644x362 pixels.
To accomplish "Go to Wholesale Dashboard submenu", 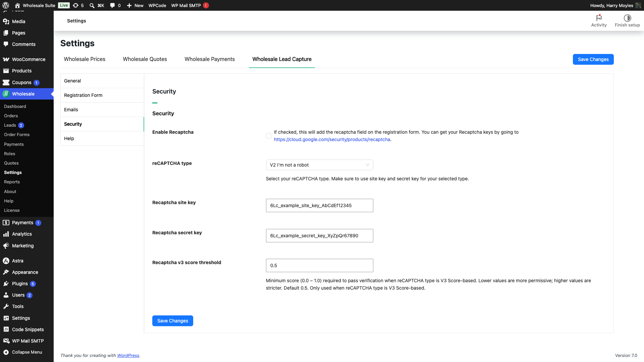I will [x=15, y=106].
